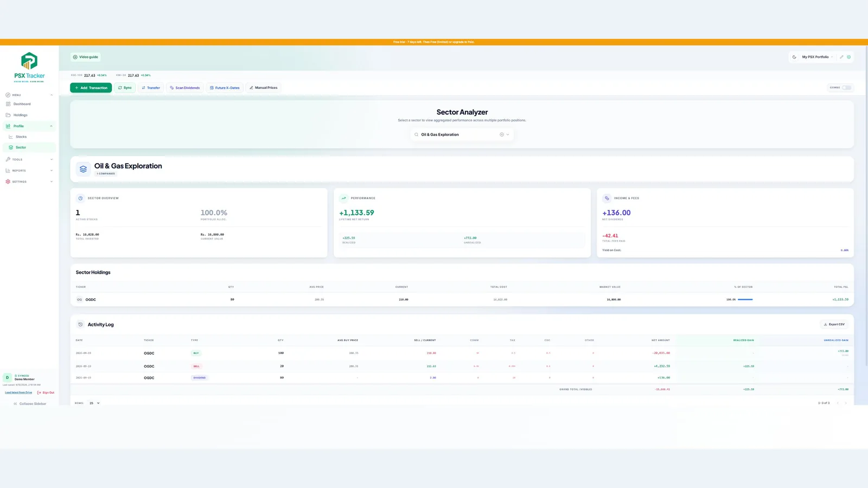Click Load latest from Drive link
This screenshot has height=488, width=868.
click(x=18, y=393)
